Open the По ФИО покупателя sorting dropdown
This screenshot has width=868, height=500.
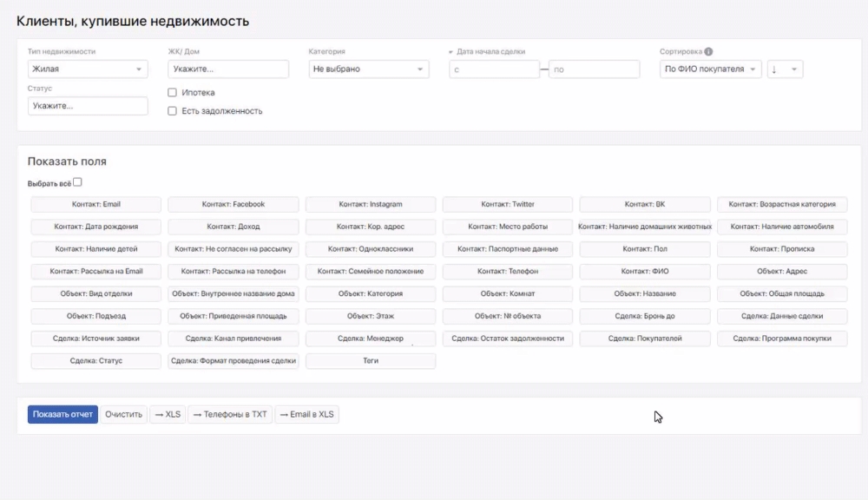(710, 69)
